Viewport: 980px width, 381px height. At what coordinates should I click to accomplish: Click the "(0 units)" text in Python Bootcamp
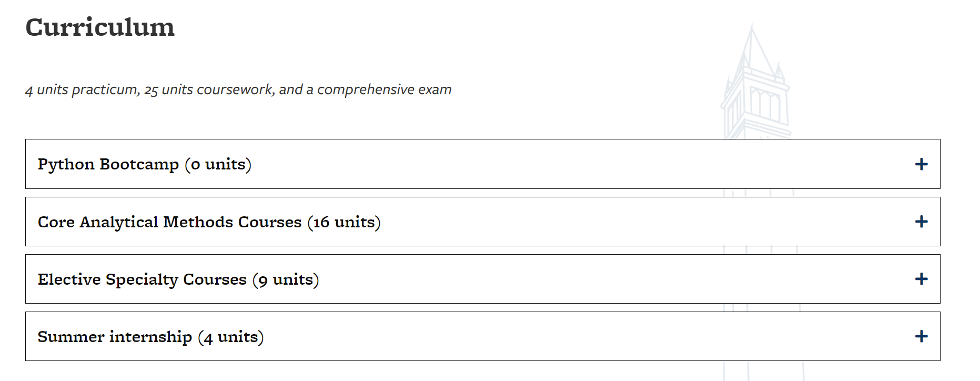218,165
